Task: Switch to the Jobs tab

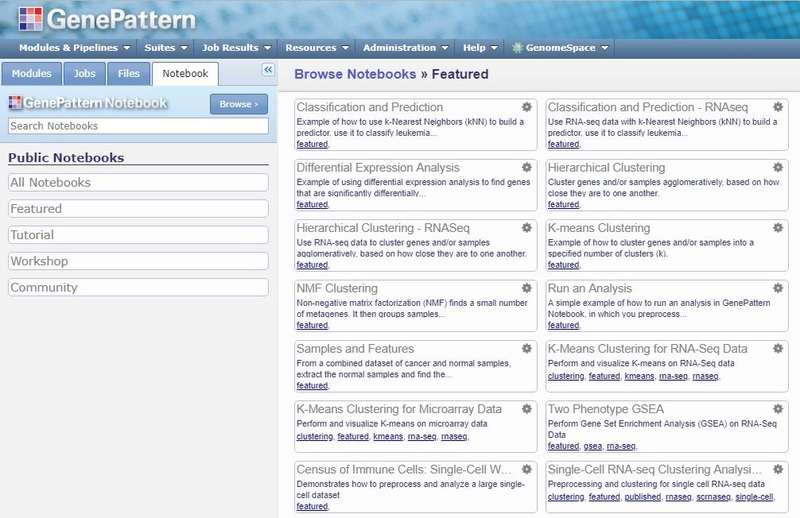Action: click(x=85, y=73)
